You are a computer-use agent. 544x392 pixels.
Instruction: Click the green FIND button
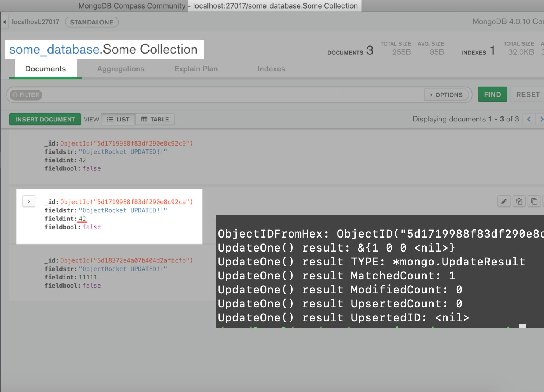[x=492, y=94]
